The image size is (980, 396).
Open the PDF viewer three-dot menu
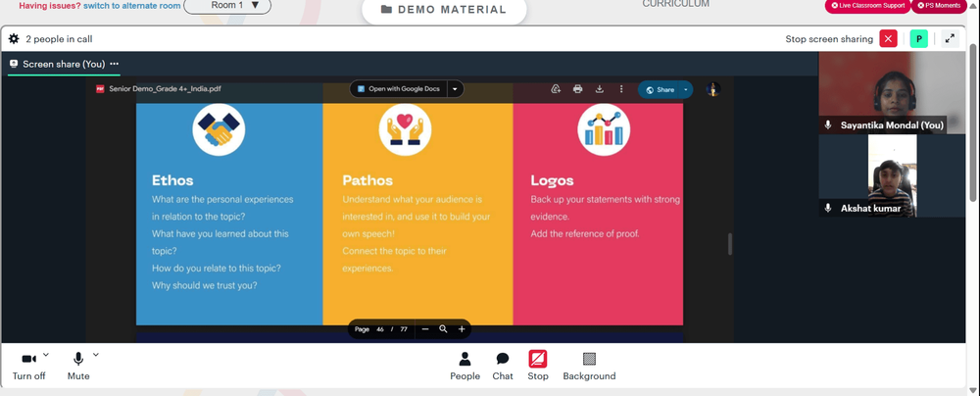point(621,89)
